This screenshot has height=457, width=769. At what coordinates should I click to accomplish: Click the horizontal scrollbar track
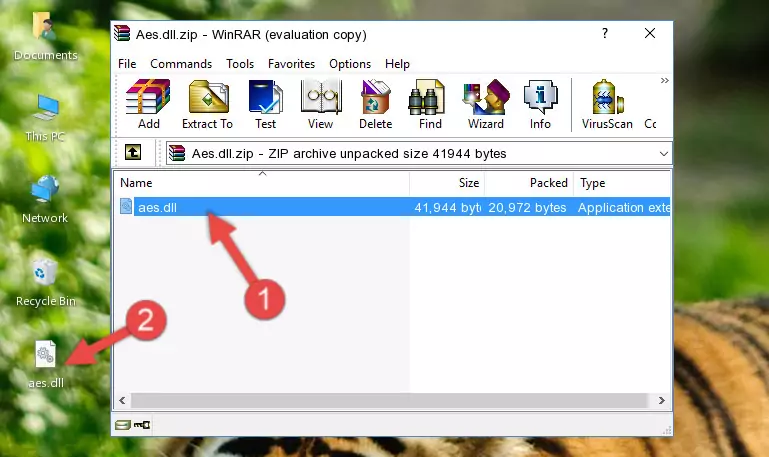click(389, 400)
